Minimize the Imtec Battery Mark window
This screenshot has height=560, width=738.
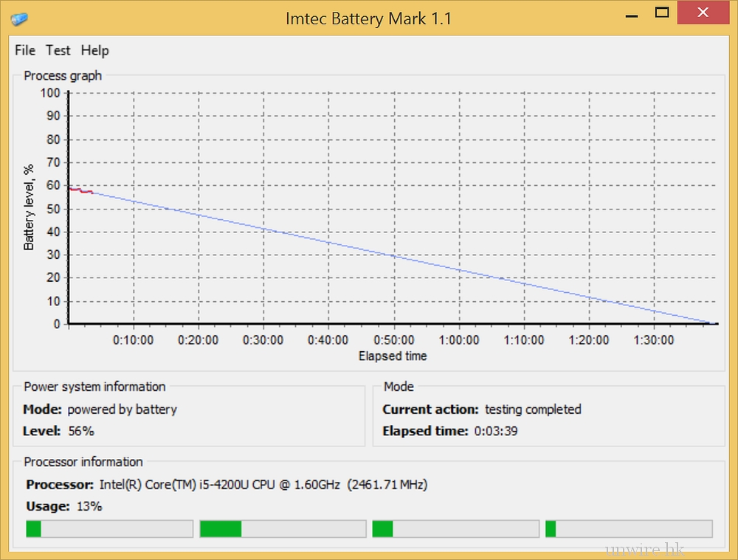tap(632, 13)
